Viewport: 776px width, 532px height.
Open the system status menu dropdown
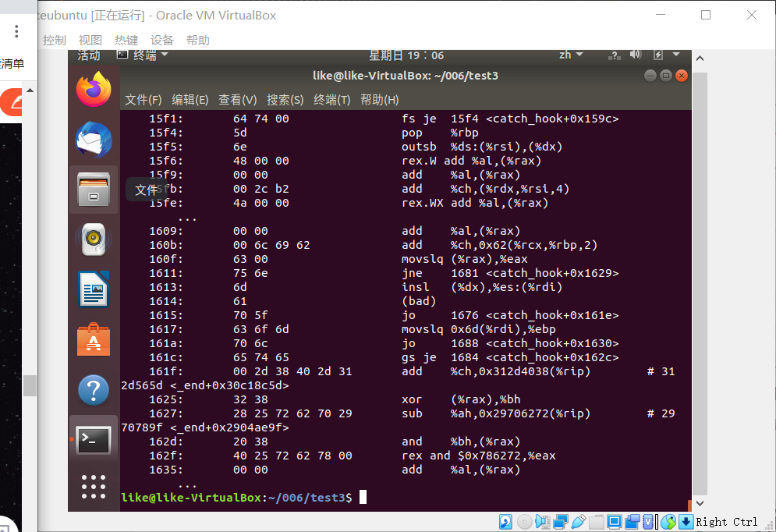675,55
